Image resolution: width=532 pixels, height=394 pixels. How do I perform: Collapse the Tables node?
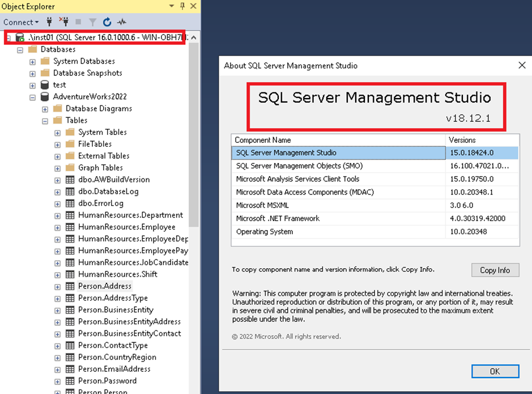click(45, 121)
